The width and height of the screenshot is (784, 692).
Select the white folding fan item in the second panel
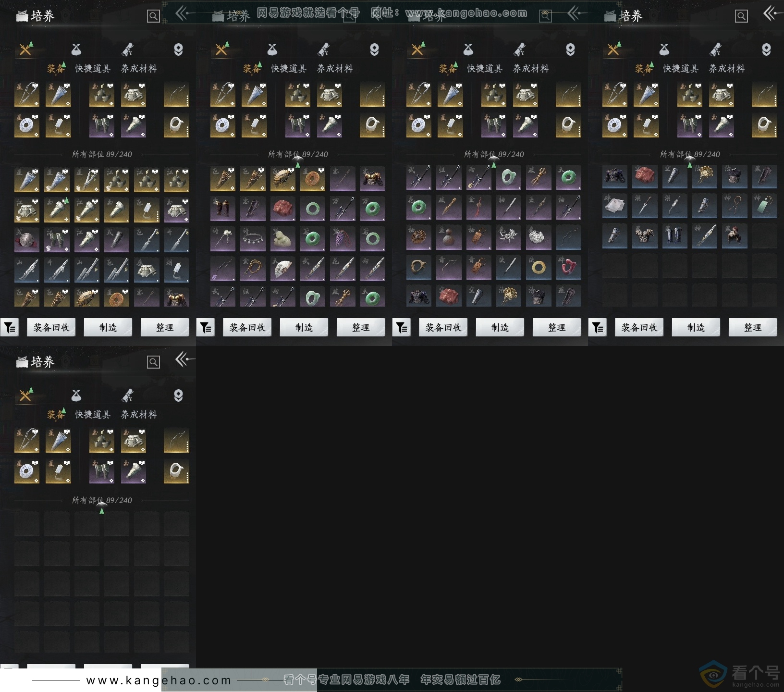[283, 268]
